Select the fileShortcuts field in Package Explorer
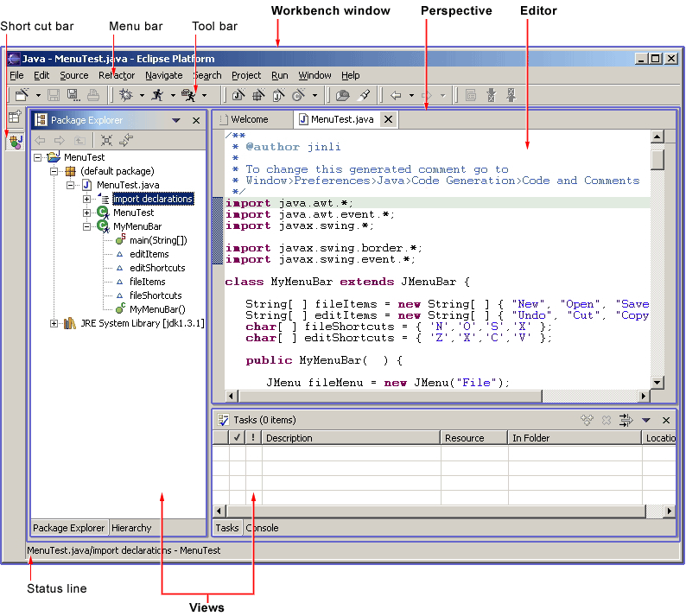Screen dimensions: 686x616 pos(156,295)
